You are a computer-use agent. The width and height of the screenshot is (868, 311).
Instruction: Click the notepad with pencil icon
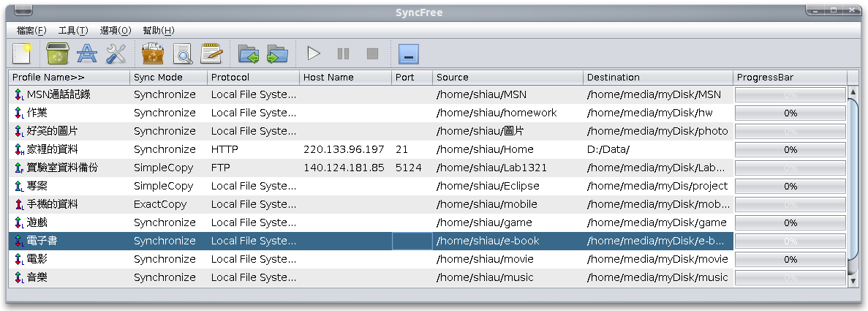point(211,53)
